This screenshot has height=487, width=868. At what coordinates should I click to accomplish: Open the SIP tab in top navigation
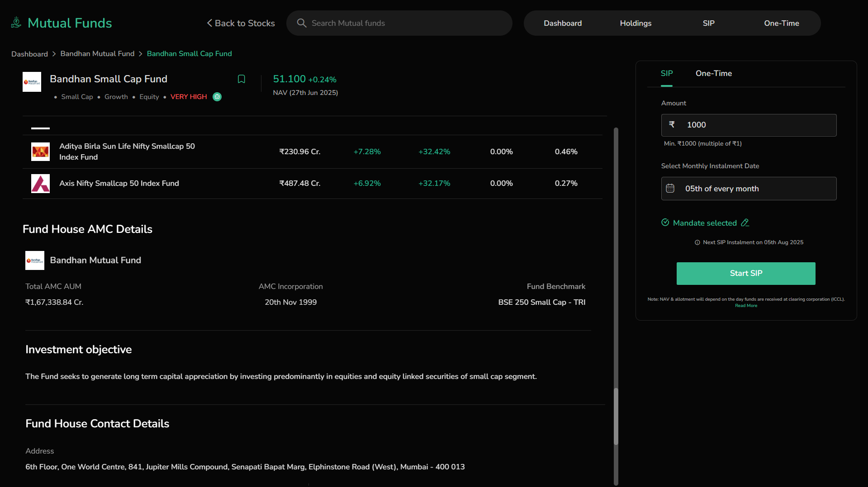click(x=708, y=23)
